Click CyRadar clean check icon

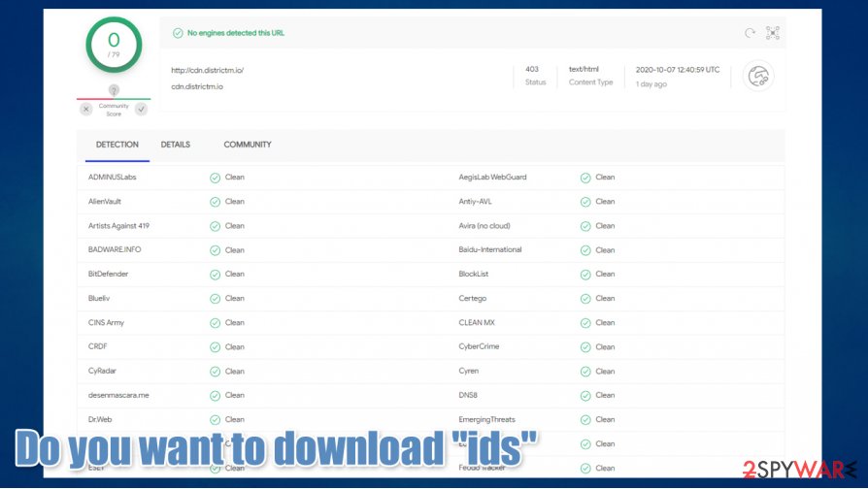(215, 372)
